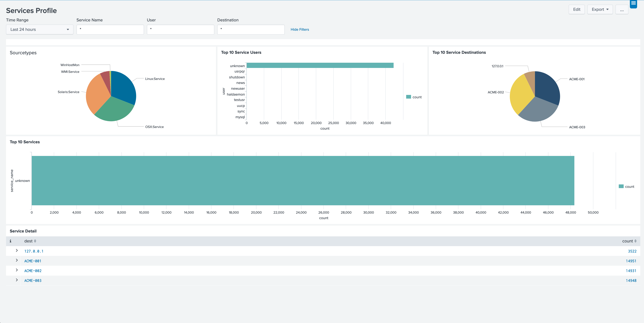Viewport: 644px width, 323px height.
Task: Open the ACME-001 dest link
Action: coord(33,261)
